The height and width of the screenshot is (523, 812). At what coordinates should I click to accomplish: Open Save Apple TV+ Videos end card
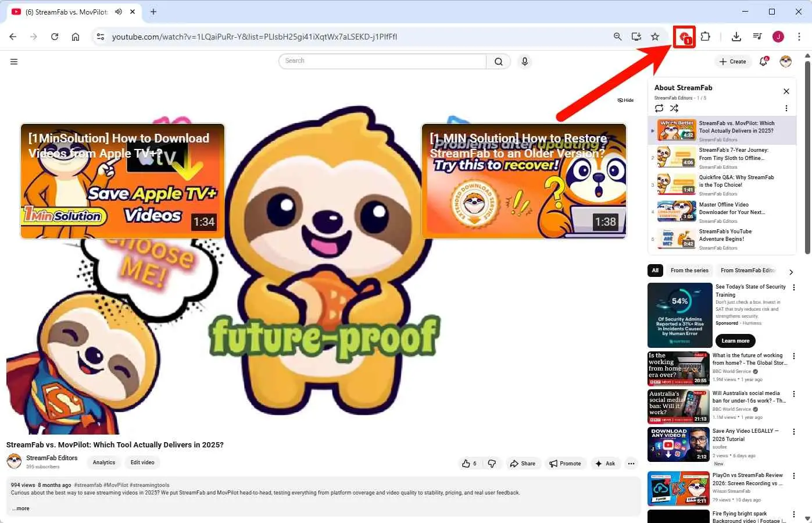point(123,181)
